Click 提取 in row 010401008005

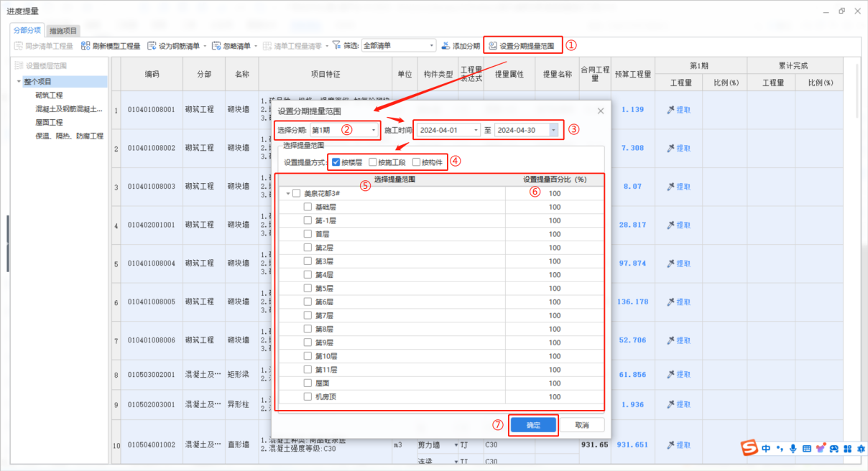click(678, 302)
